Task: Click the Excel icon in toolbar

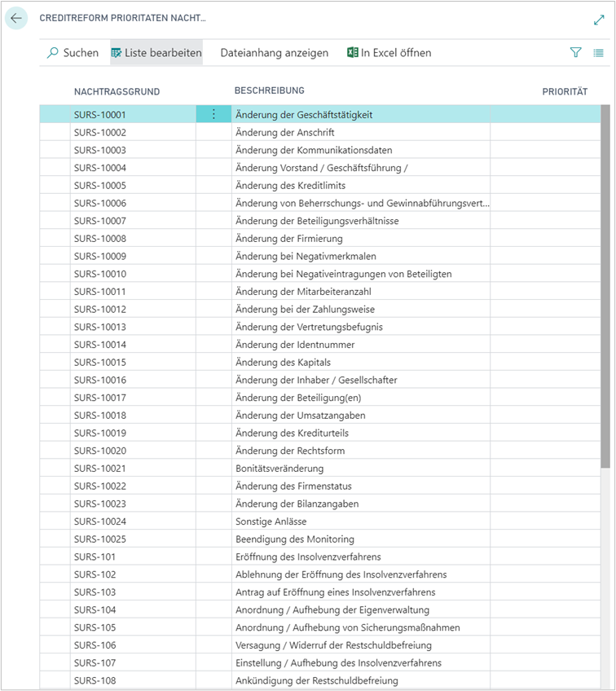Action: 353,53
